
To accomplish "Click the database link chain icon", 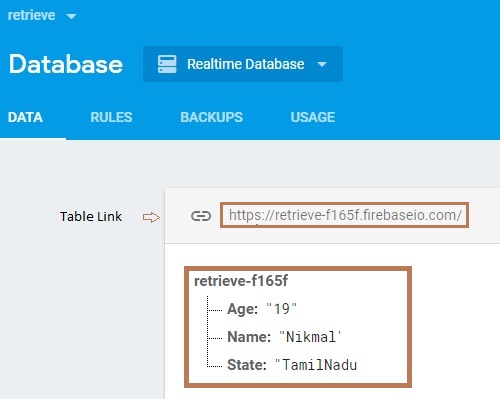I will pyautogui.click(x=201, y=216).
